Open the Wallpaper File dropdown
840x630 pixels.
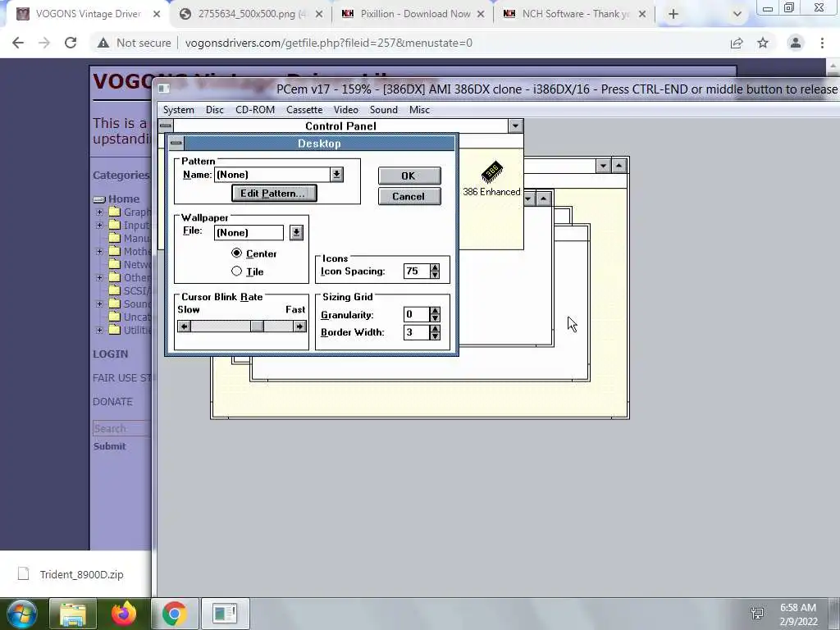coord(296,232)
